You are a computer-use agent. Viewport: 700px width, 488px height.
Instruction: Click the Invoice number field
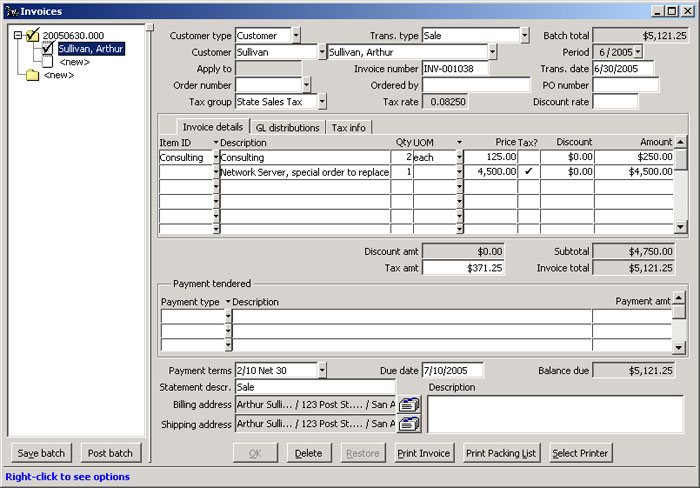pyautogui.click(x=455, y=68)
